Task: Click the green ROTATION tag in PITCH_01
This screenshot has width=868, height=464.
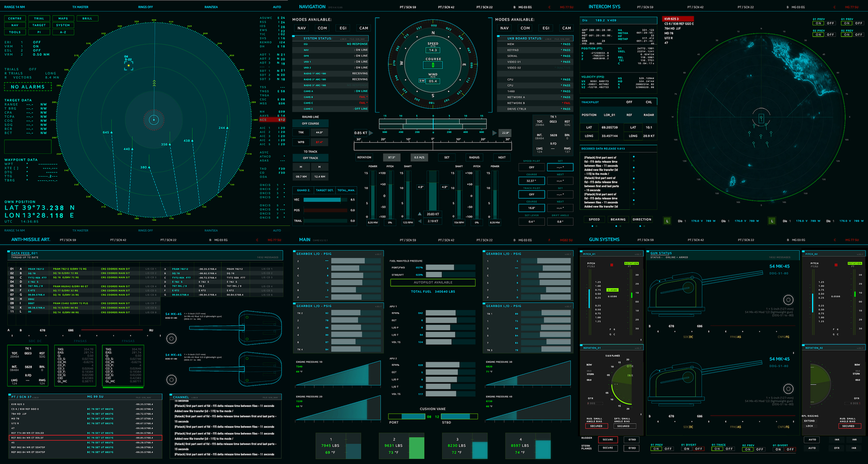Action: (x=631, y=263)
